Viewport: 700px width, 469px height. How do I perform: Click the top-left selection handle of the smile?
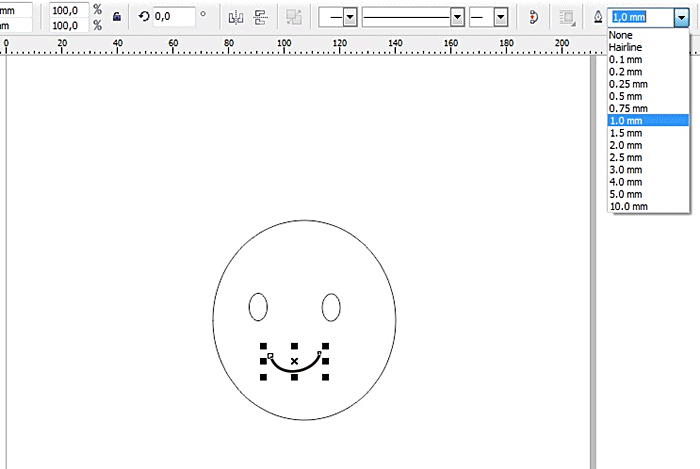[263, 346]
